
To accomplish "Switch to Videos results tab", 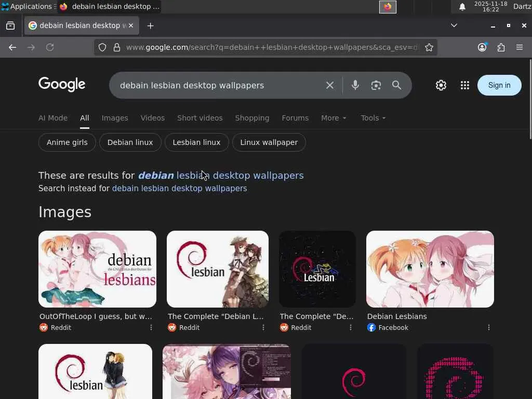I will tap(153, 118).
